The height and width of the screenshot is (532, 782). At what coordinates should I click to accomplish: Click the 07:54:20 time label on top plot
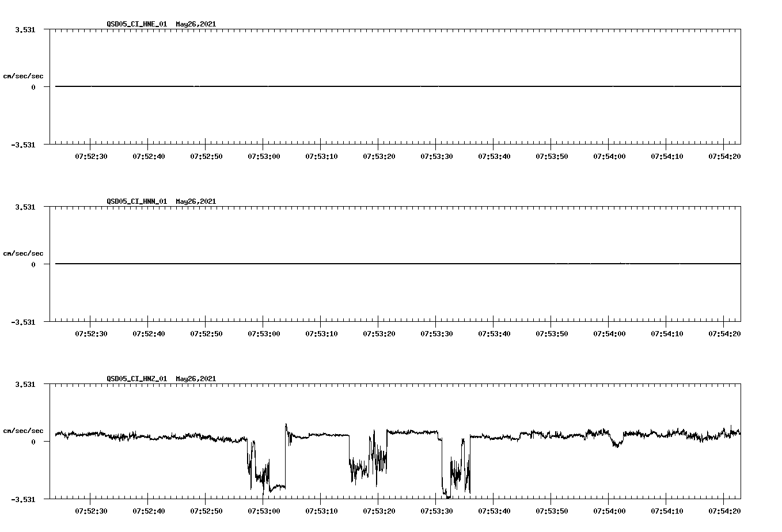point(724,155)
